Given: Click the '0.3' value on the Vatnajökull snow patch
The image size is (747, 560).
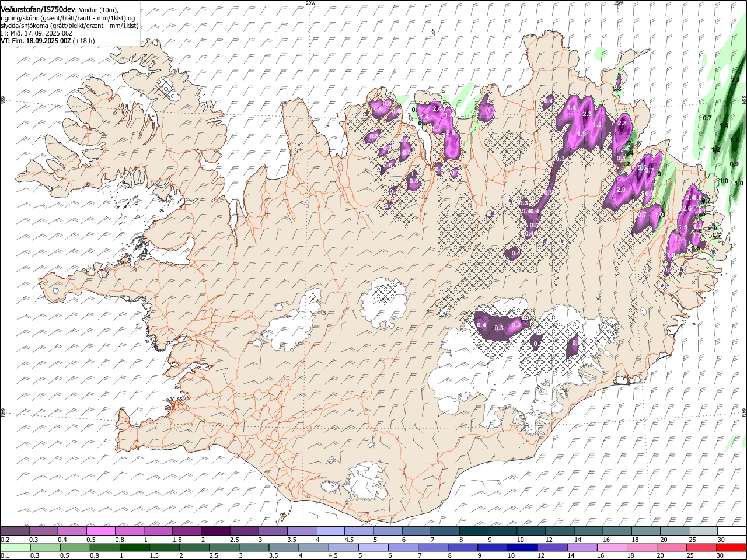Looking at the screenshot, I should (x=498, y=328).
